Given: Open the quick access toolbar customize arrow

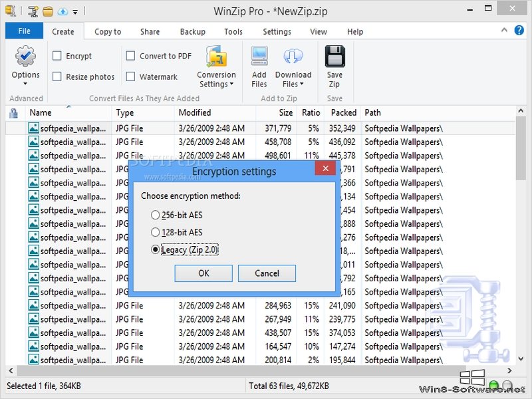Looking at the screenshot, I should point(75,12).
